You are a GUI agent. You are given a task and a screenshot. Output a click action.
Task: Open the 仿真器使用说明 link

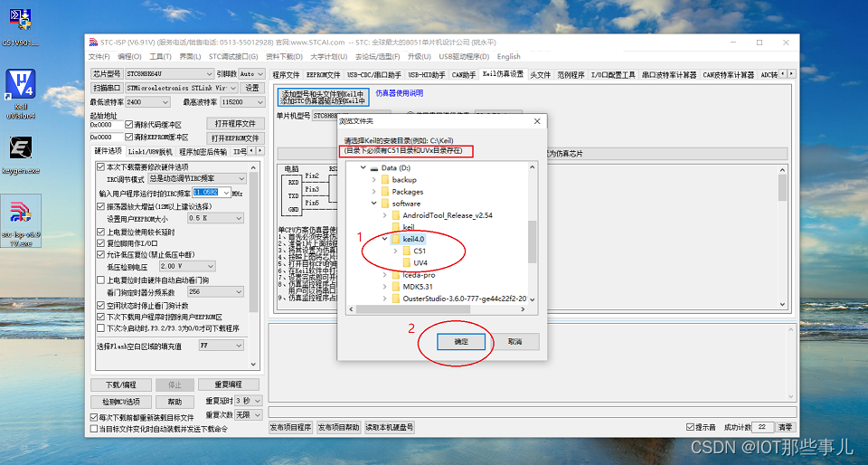399,93
